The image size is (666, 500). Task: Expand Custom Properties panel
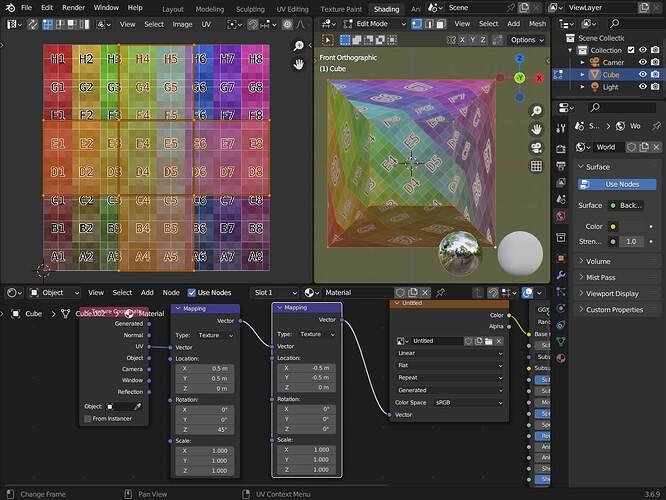pos(617,310)
